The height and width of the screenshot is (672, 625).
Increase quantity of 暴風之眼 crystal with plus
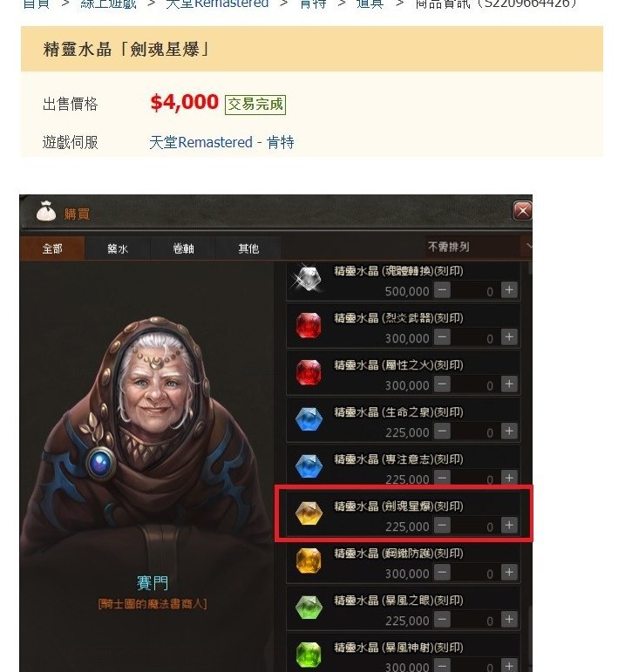(x=509, y=620)
